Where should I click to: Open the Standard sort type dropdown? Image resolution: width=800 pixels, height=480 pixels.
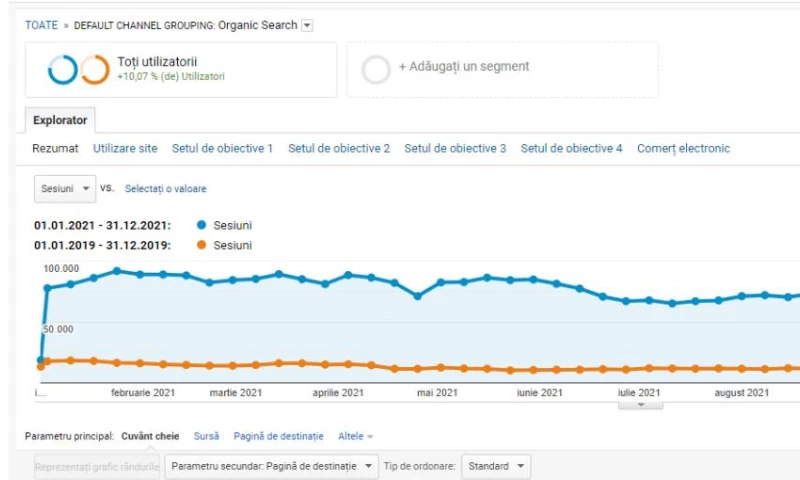496,466
